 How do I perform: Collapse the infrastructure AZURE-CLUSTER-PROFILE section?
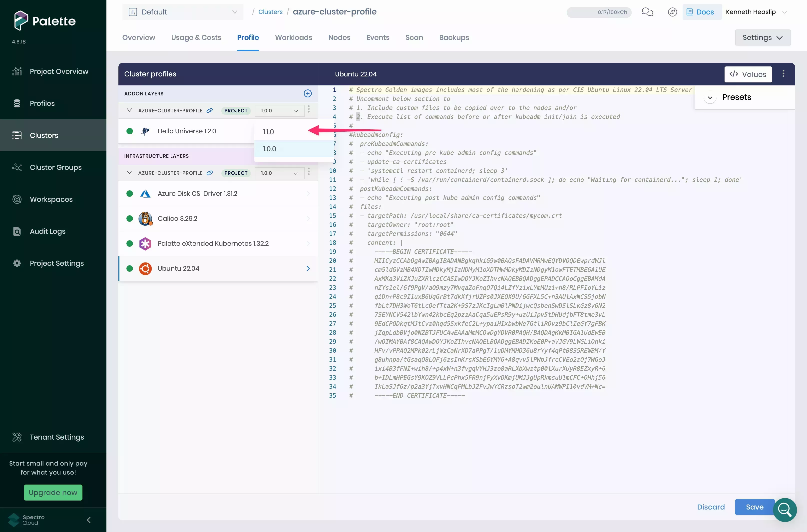pos(129,173)
